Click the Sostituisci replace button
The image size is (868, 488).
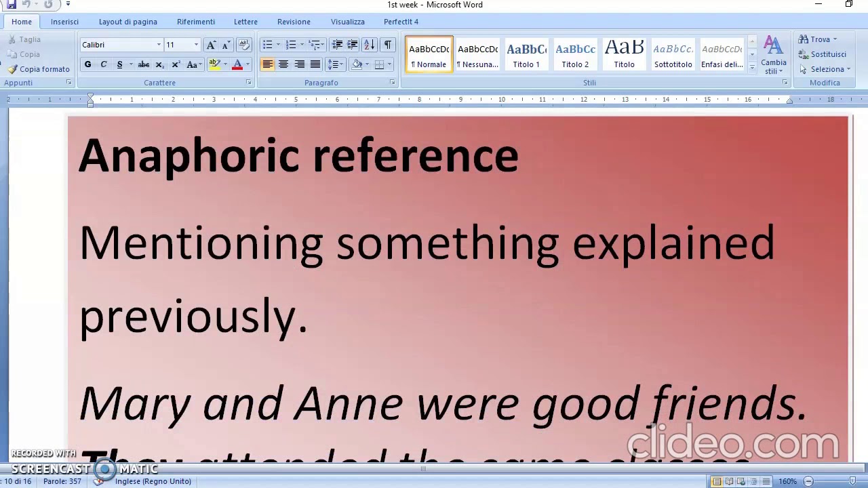823,54
